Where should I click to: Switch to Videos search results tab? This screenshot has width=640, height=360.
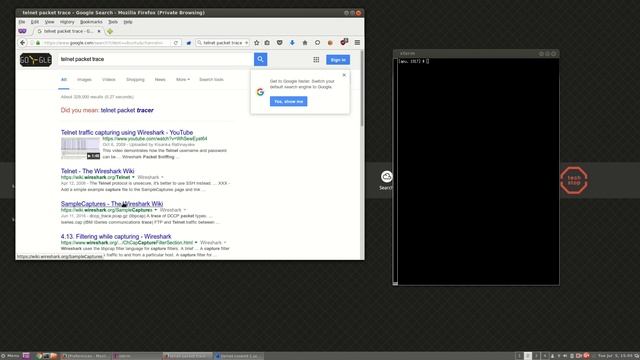(109, 80)
